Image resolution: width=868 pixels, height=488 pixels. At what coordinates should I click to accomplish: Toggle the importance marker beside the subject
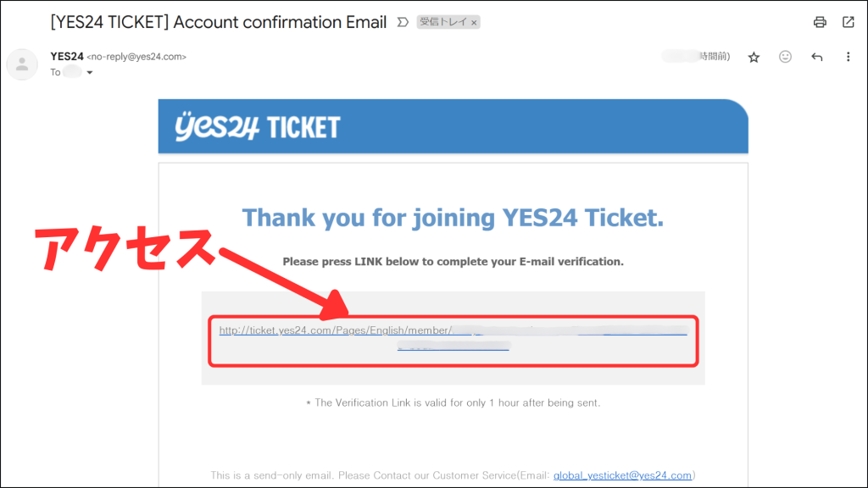pyautogui.click(x=403, y=23)
